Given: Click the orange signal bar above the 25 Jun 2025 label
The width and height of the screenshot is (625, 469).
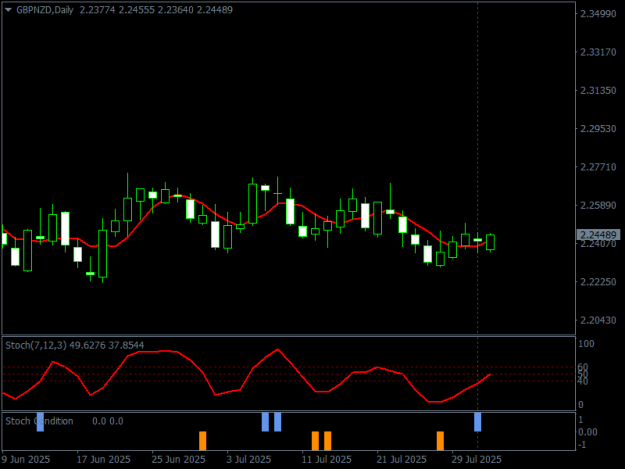Looking at the screenshot, I should coord(202,441).
